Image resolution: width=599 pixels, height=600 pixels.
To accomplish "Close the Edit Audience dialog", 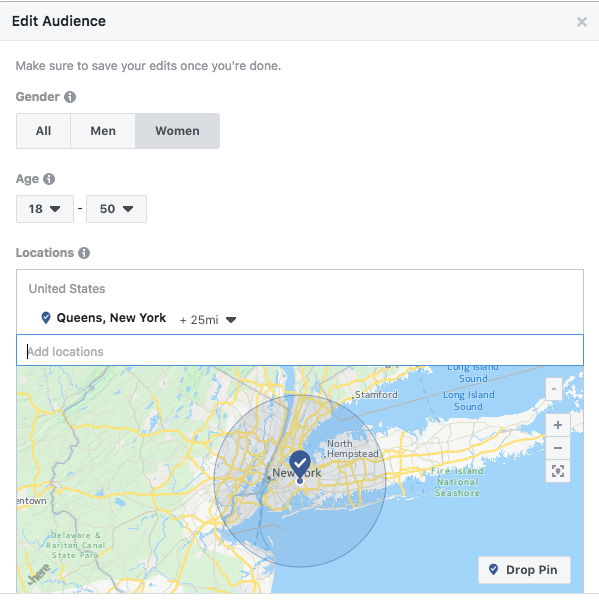I will [582, 22].
